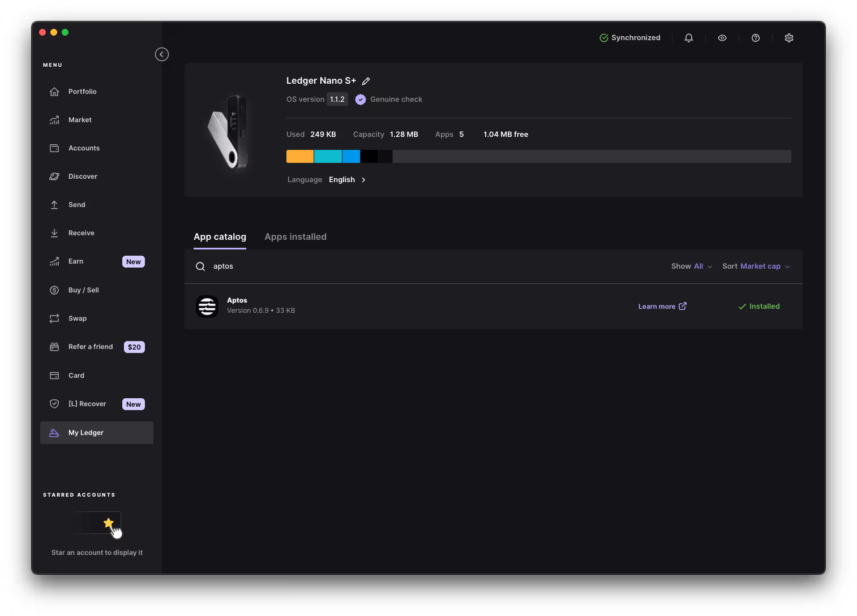The height and width of the screenshot is (616, 857).
Task: Click the New badge next to Earn
Action: coord(134,262)
